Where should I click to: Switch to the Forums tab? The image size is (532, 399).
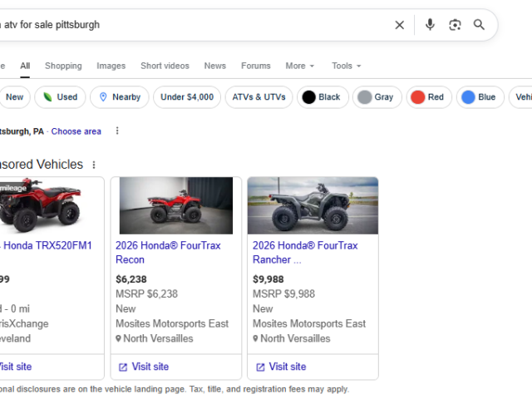256,66
